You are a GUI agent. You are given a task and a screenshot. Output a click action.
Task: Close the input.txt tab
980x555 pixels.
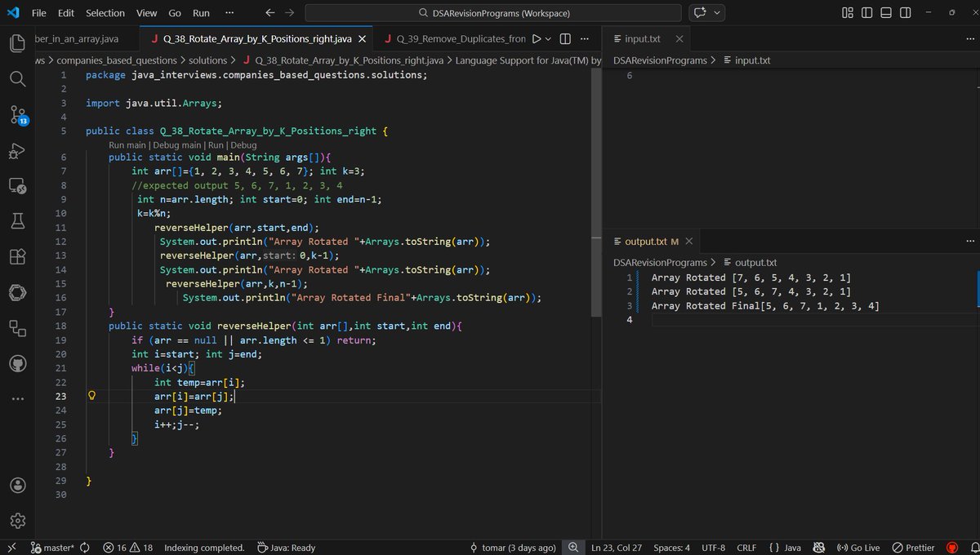[x=679, y=39]
